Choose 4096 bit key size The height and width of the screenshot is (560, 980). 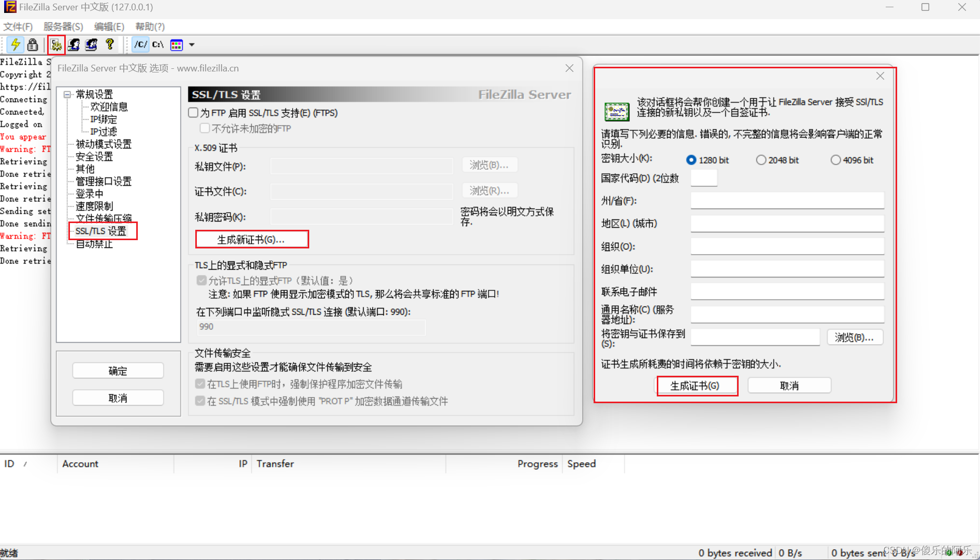point(835,160)
